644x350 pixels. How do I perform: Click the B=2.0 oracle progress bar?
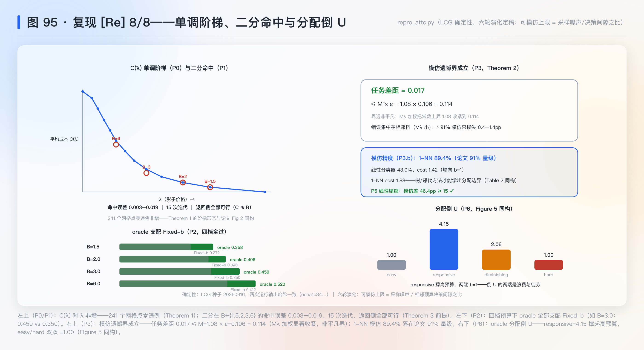pyautogui.click(x=172, y=259)
